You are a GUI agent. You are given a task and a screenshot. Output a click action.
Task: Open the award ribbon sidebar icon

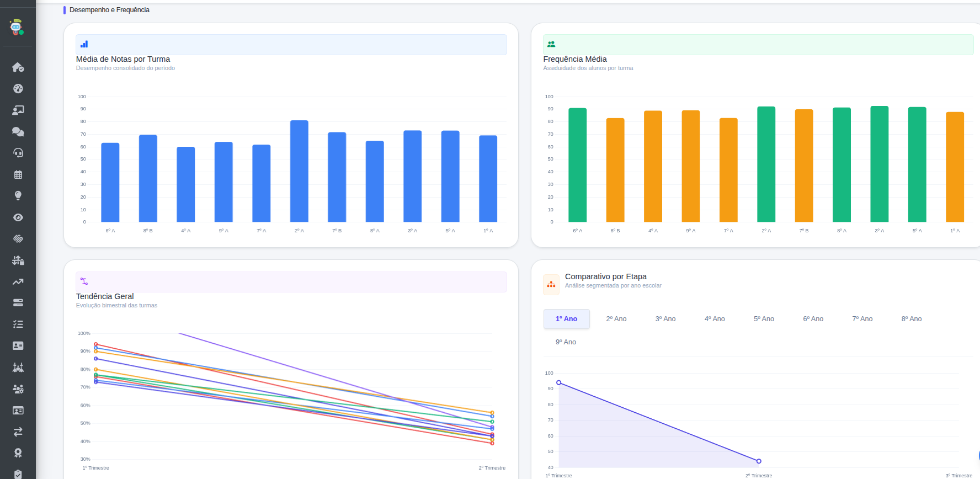[x=18, y=453]
